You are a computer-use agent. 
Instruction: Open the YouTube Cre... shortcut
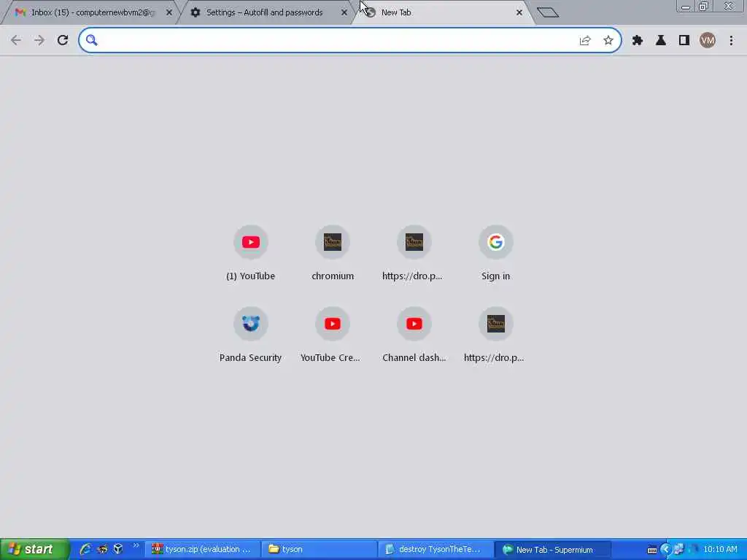pyautogui.click(x=333, y=335)
